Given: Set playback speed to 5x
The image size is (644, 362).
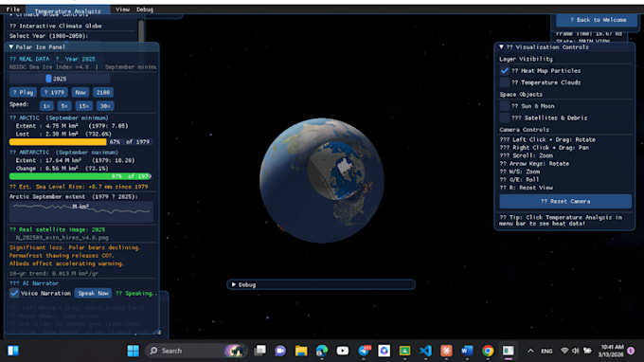Looking at the screenshot, I should tap(64, 106).
